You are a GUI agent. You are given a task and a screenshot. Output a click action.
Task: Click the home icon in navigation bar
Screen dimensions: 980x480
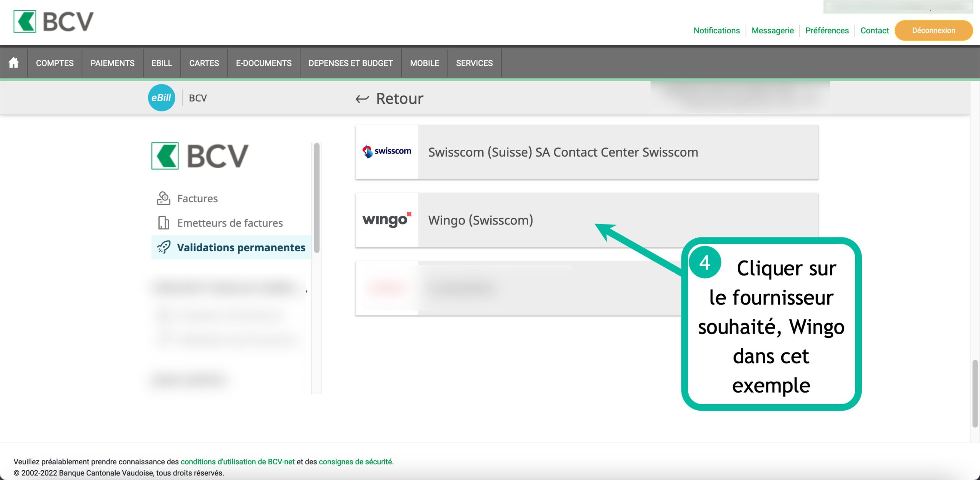(14, 63)
